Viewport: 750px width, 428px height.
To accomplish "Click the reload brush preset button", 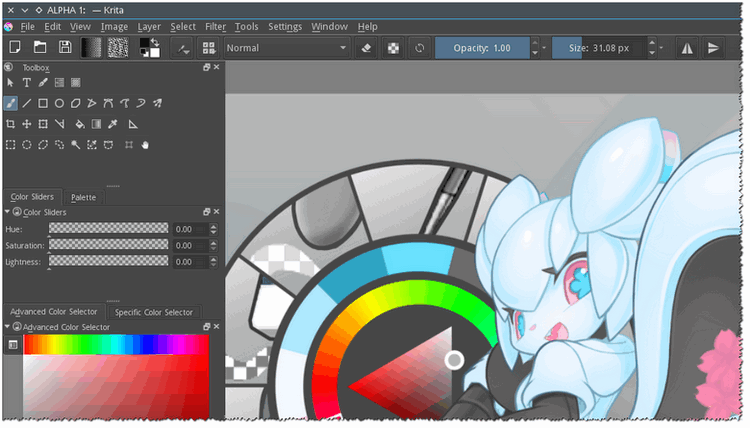I will pos(419,48).
